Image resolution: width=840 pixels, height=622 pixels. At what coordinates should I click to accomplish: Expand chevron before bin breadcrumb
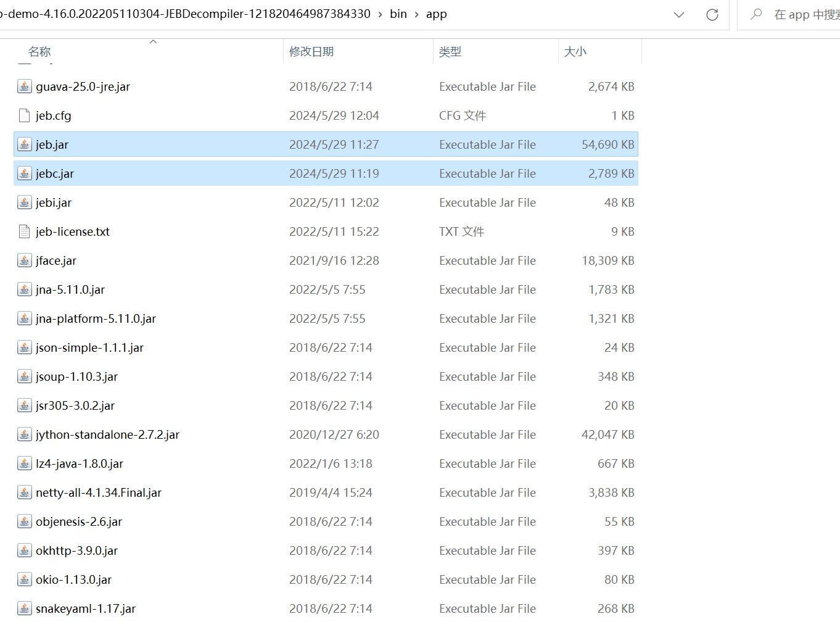coord(380,15)
